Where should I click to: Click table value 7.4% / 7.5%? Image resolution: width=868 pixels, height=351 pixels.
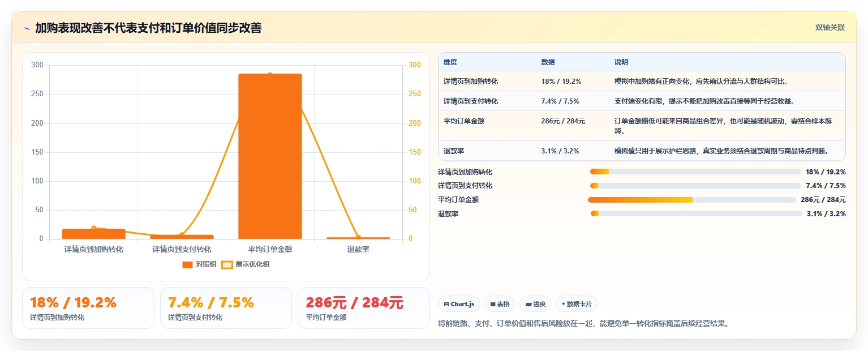pos(560,101)
